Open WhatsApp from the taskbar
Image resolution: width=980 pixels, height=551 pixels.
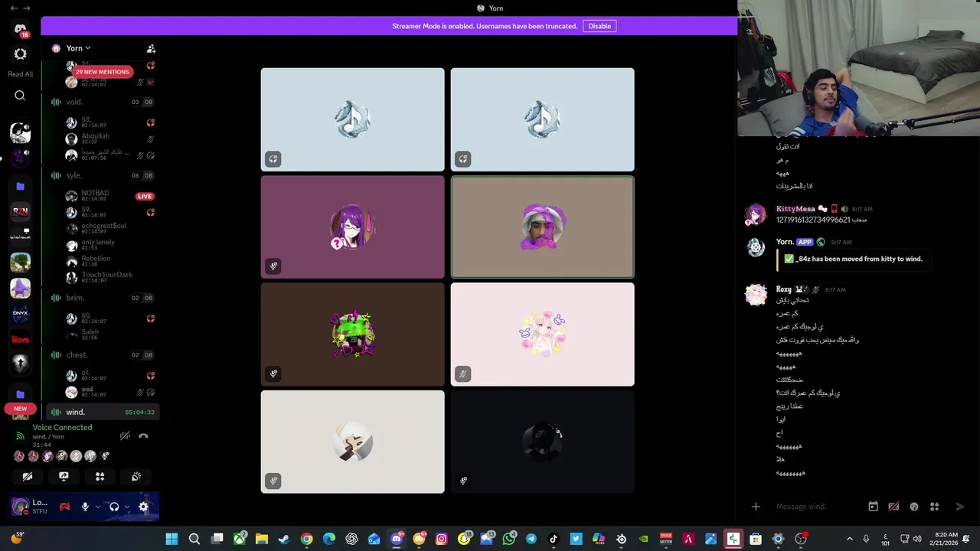pyautogui.click(x=509, y=540)
